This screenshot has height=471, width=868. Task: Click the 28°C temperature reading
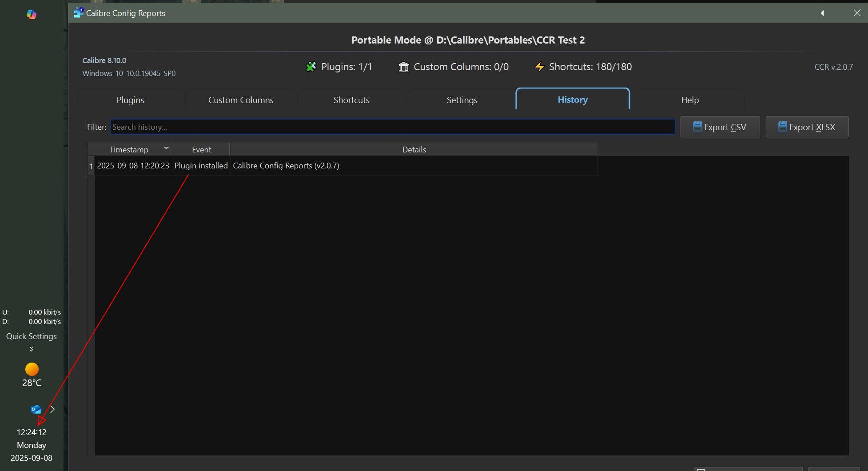tap(32, 383)
